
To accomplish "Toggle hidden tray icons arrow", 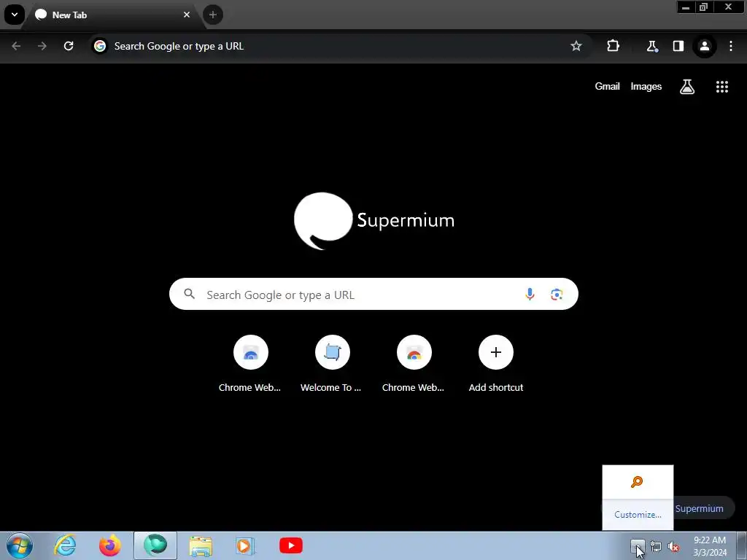I will click(636, 546).
